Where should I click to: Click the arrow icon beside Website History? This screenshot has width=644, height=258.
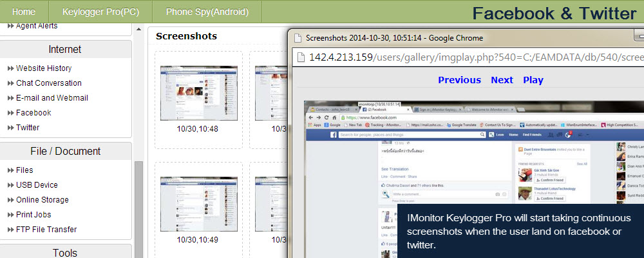pos(11,68)
